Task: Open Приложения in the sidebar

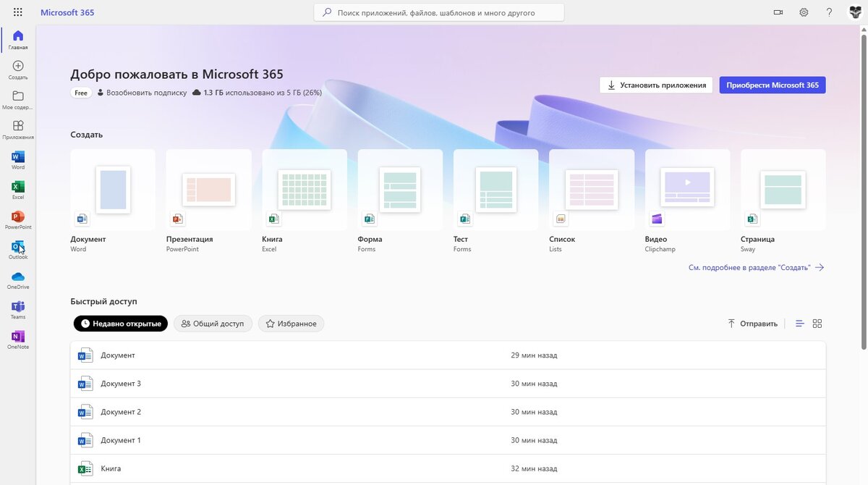Action: [18, 130]
